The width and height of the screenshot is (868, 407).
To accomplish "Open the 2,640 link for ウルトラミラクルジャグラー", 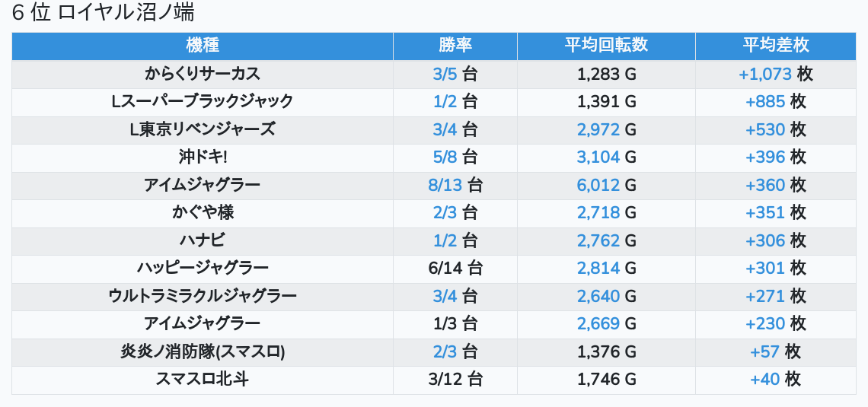I will point(598,296).
